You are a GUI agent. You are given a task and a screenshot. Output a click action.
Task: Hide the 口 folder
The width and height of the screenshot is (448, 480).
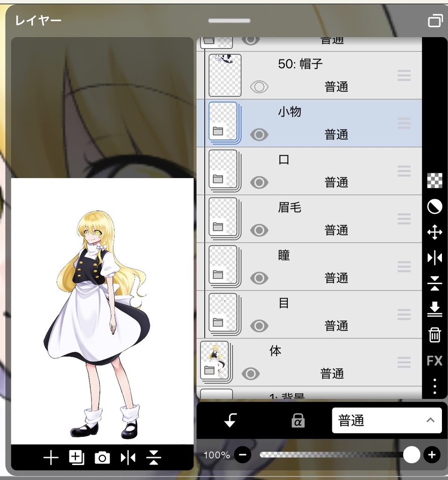tap(259, 182)
